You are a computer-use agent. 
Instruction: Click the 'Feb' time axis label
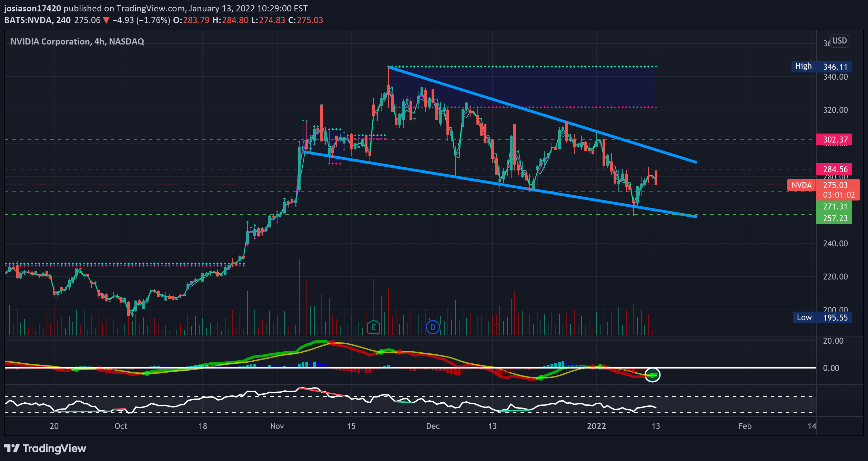coord(745,426)
